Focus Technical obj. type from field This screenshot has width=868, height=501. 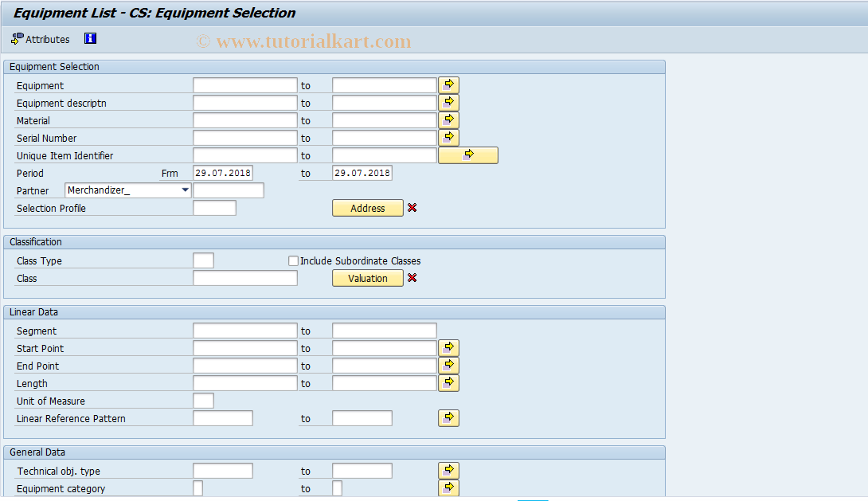pyautogui.click(x=223, y=471)
